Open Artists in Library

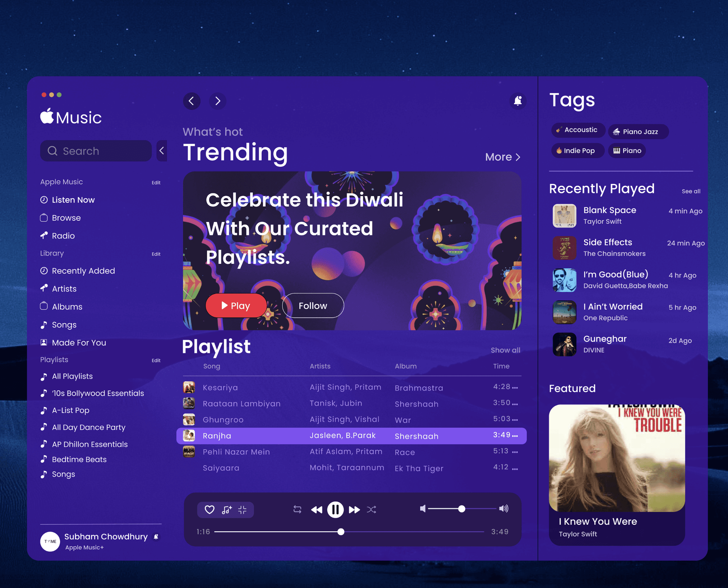(58, 289)
